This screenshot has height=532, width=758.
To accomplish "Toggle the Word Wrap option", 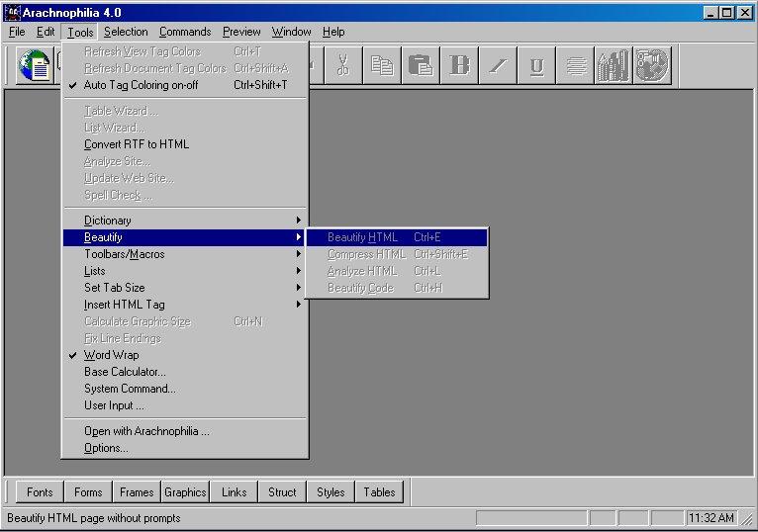I will click(x=186, y=355).
